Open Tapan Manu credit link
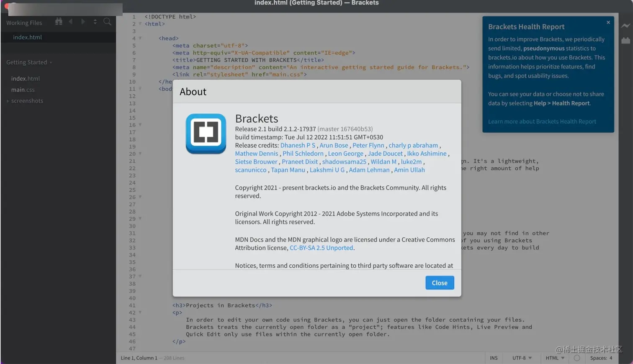 (288, 170)
